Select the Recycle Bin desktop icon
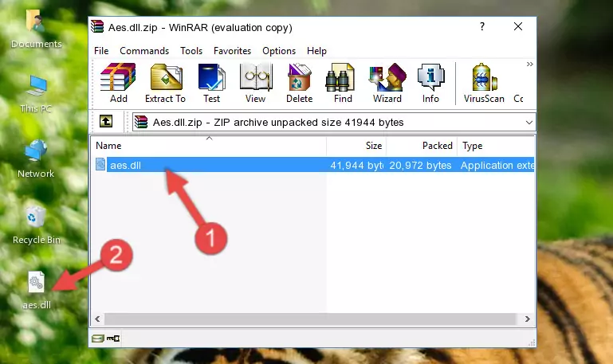Screen dimensions: 613x364 pyautogui.click(x=37, y=225)
